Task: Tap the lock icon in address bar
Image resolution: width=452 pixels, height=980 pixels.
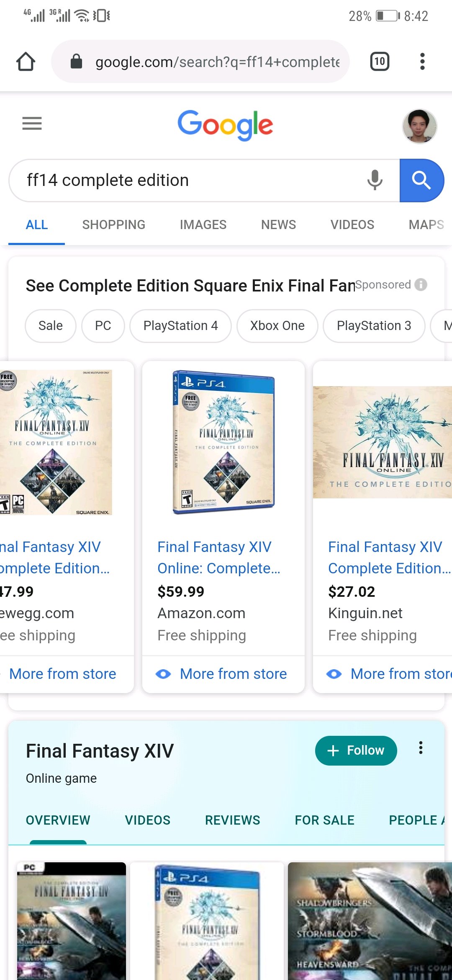Action: coord(76,62)
